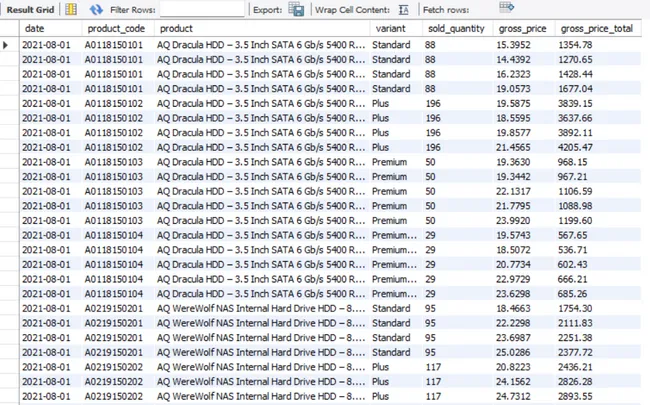Viewport: 650px width, 405px height.
Task: Select the gross_price_total cell 1428.44
Action: [575, 74]
